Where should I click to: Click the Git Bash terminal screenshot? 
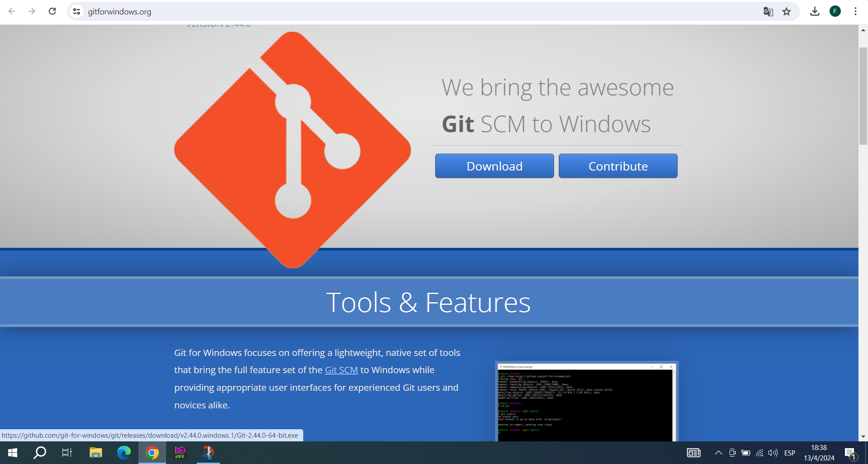(x=587, y=402)
